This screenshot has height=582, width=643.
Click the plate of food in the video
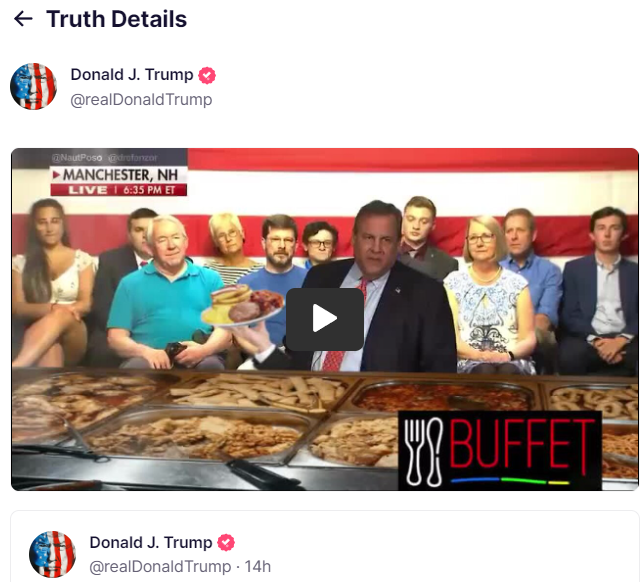(242, 306)
